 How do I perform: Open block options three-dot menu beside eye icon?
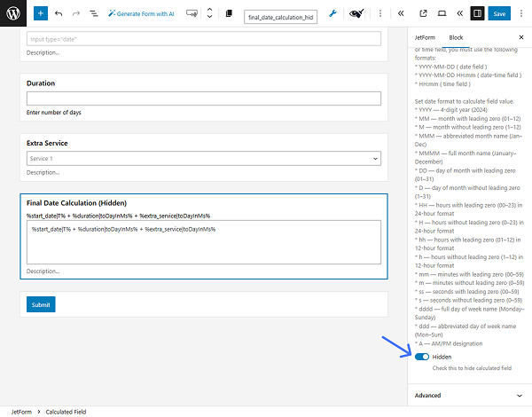[x=380, y=13]
